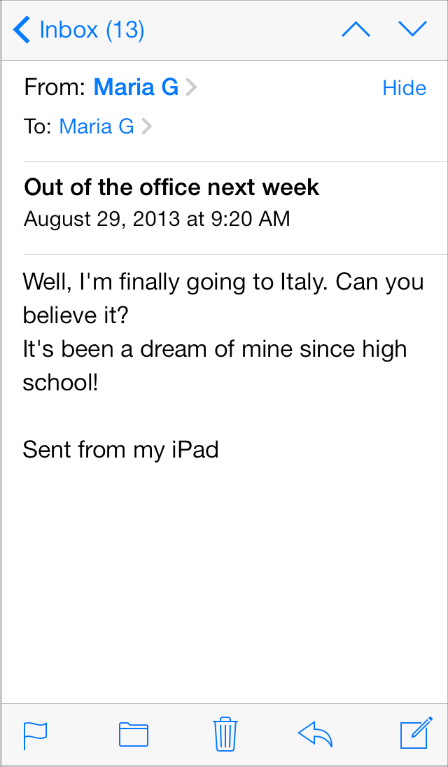Tap the back chevron beside Inbox
The height and width of the screenshot is (767, 448).
[22, 29]
